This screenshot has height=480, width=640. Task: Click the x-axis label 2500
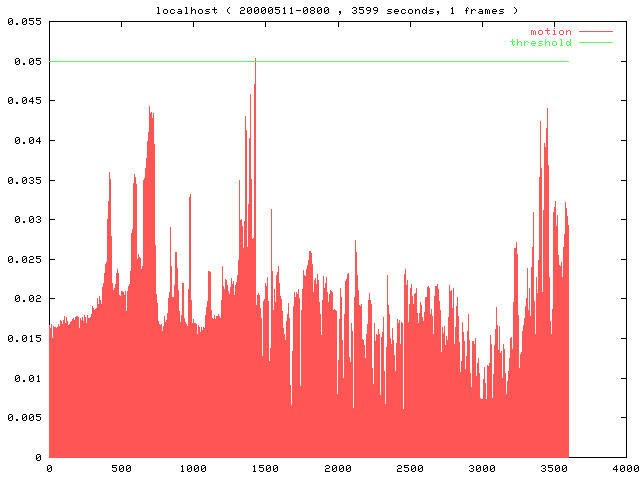click(x=410, y=468)
